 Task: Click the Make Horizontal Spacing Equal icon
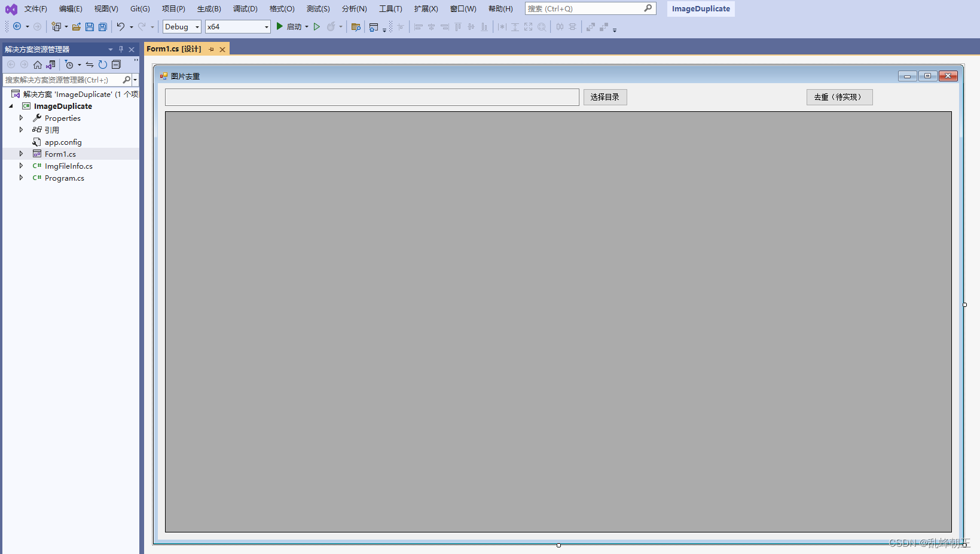pos(560,26)
